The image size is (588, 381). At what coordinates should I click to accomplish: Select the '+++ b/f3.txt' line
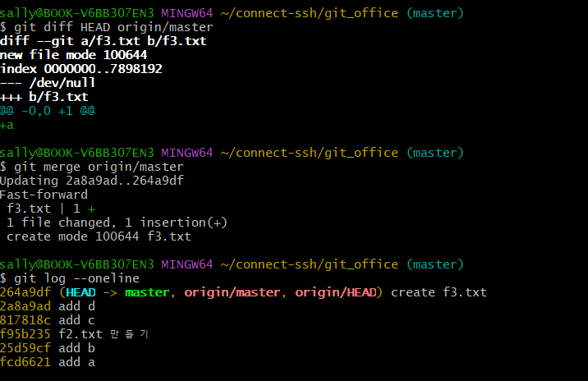tap(44, 97)
